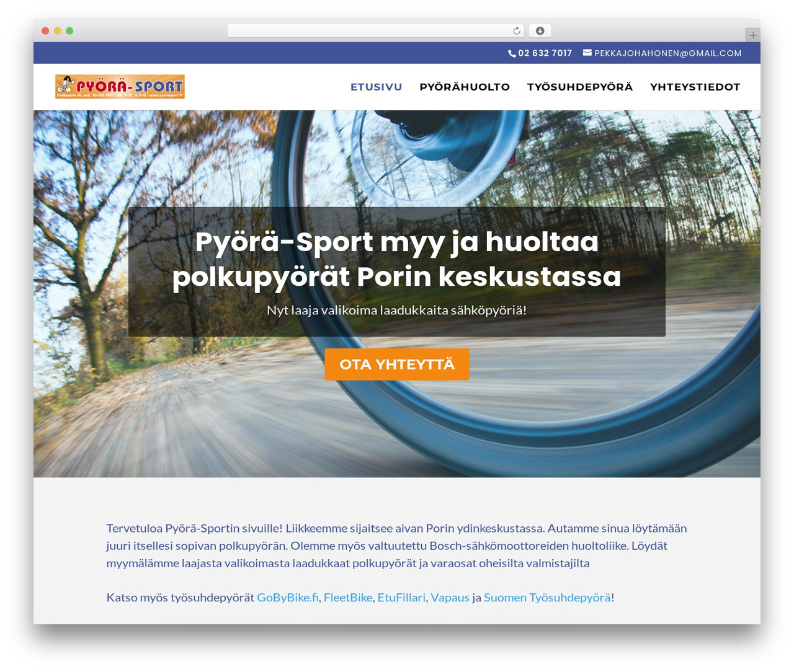The image size is (794, 672).
Task: Click the browser reload icon
Action: (517, 31)
